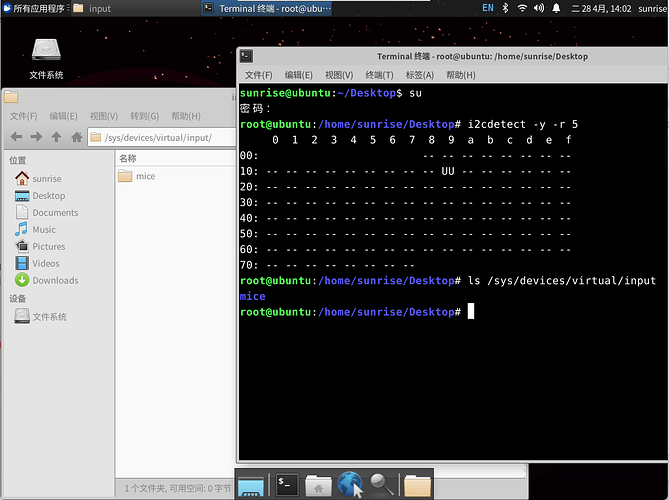Click the terminal window title-bar icon
Screen dimensions: 669x500
[246, 56]
